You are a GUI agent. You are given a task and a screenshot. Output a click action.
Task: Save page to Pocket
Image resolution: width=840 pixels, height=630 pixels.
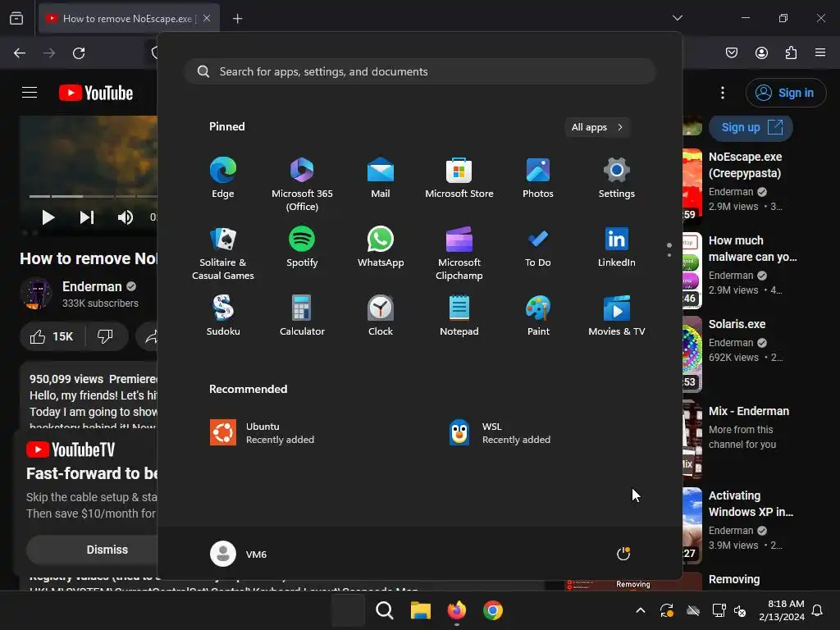(x=731, y=52)
